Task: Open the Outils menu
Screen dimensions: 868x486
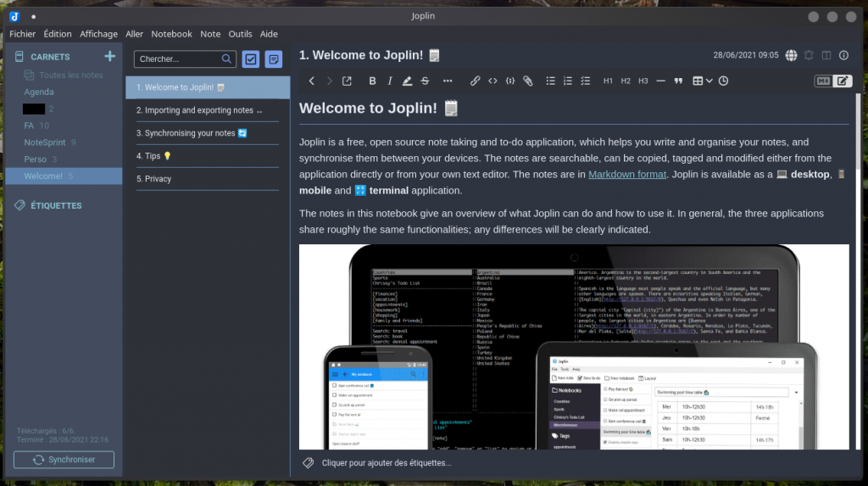Action: coord(240,34)
